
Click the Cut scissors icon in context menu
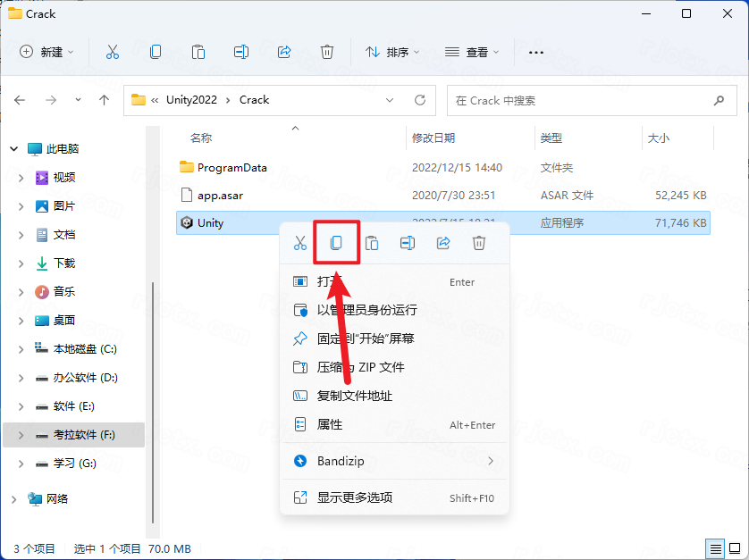pos(300,243)
